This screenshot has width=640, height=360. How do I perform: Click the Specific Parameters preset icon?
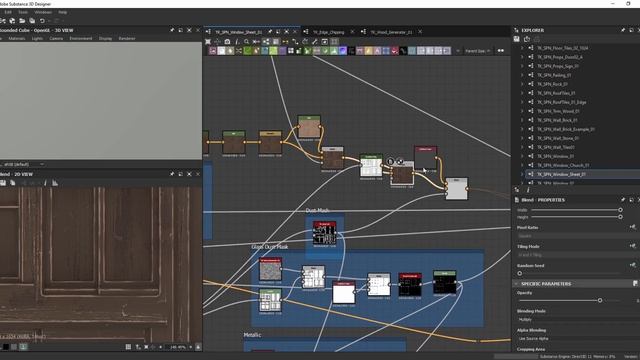tap(635, 283)
